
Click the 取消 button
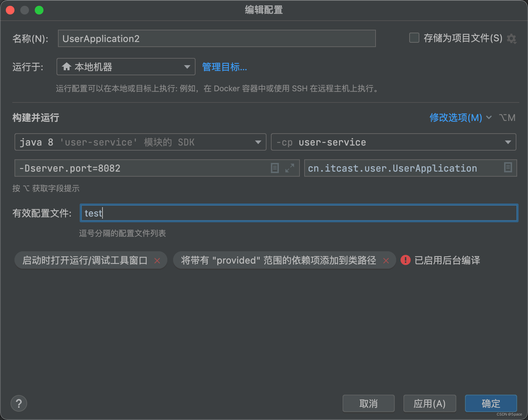(x=369, y=403)
